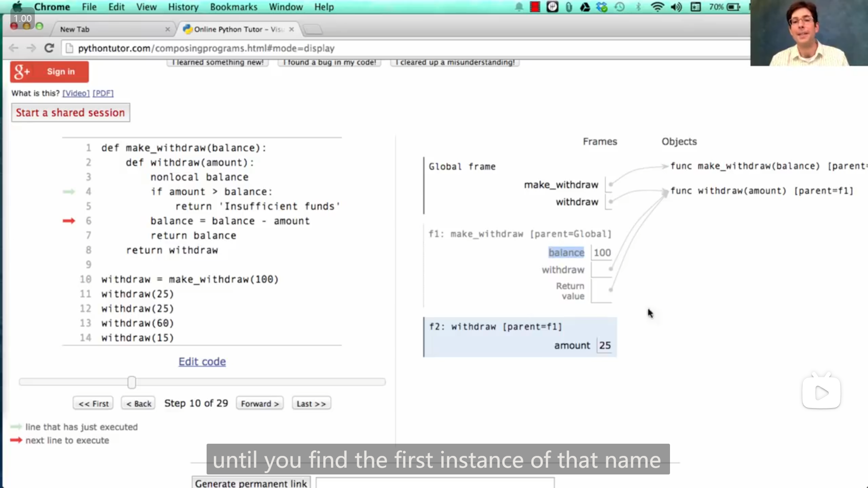Close the Online Python Tutor tab
This screenshot has height=488, width=868.
(292, 29)
